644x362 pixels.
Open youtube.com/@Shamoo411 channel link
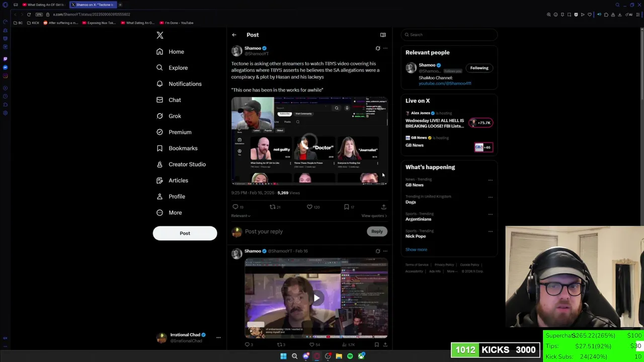click(x=445, y=83)
